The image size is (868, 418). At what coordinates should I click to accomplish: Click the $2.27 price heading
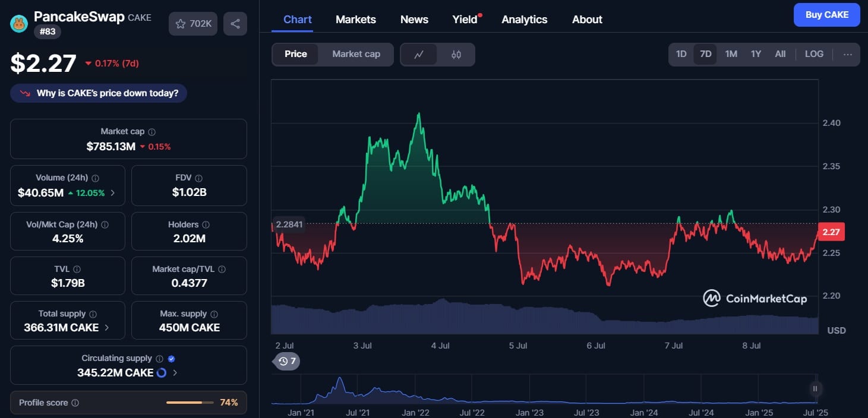point(43,64)
